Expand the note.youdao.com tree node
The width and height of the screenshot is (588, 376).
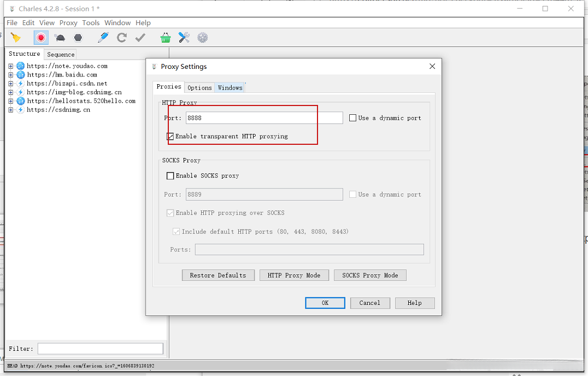point(10,66)
